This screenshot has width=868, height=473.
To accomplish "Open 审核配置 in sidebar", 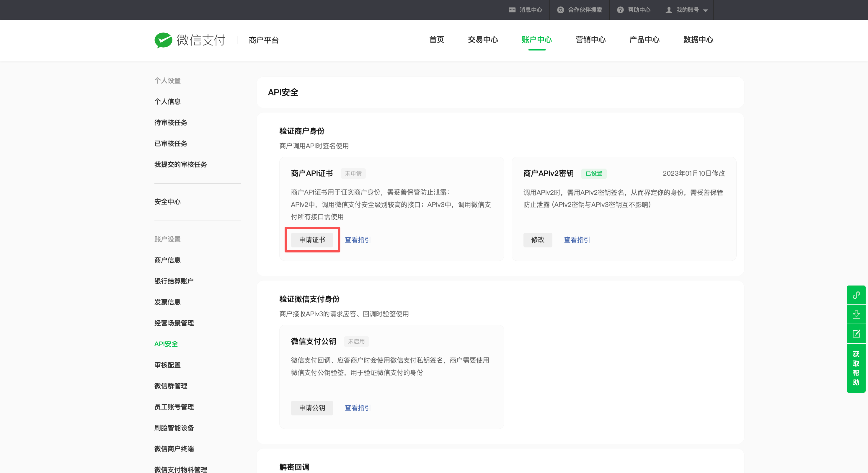I will pyautogui.click(x=167, y=365).
